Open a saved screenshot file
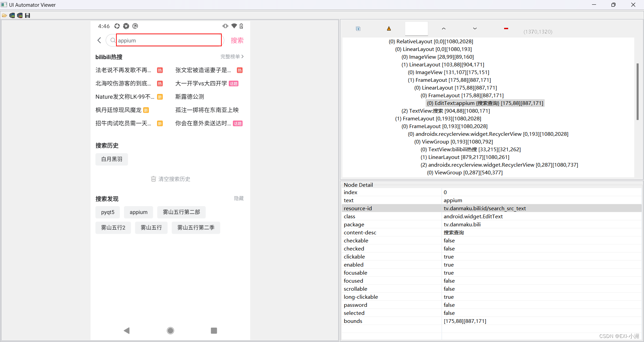The width and height of the screenshot is (644, 342). 4,15
